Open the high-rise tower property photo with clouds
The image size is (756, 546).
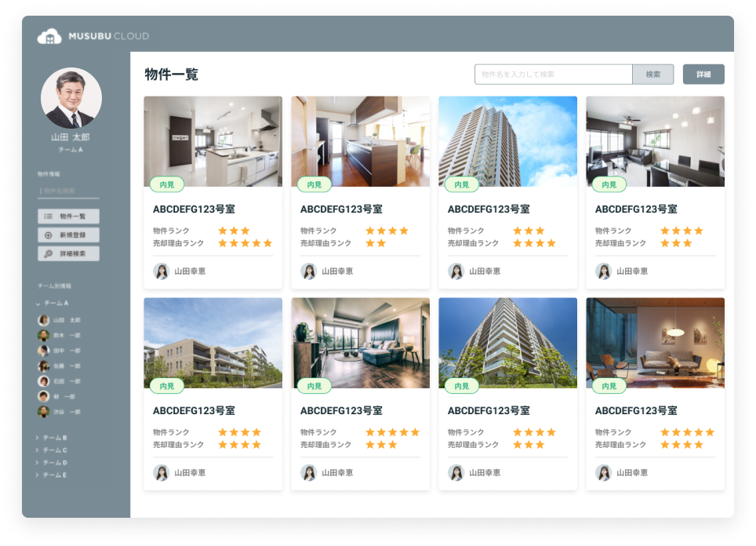507,141
